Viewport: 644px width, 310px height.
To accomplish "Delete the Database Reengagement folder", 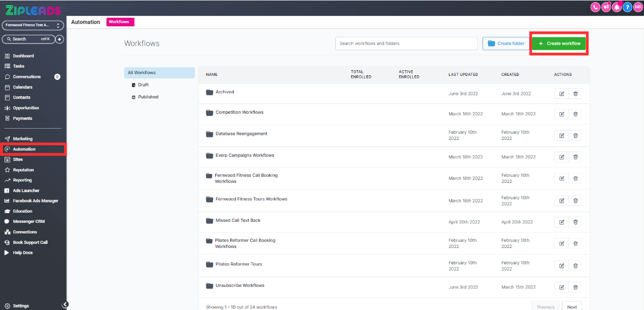I will tap(575, 135).
